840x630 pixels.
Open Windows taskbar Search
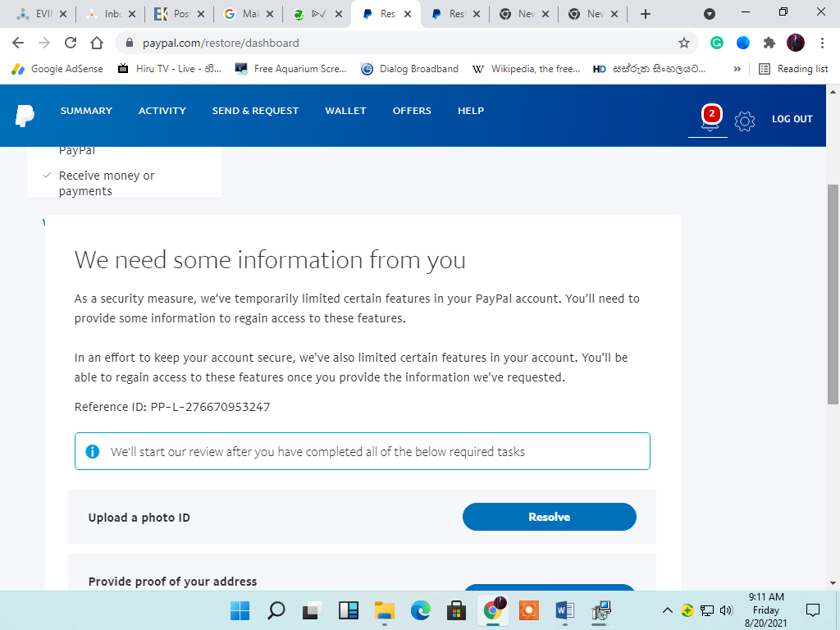click(276, 610)
